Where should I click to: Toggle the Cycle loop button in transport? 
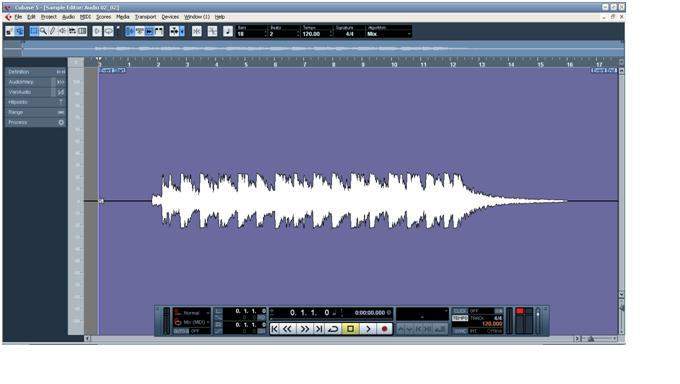pos(333,329)
